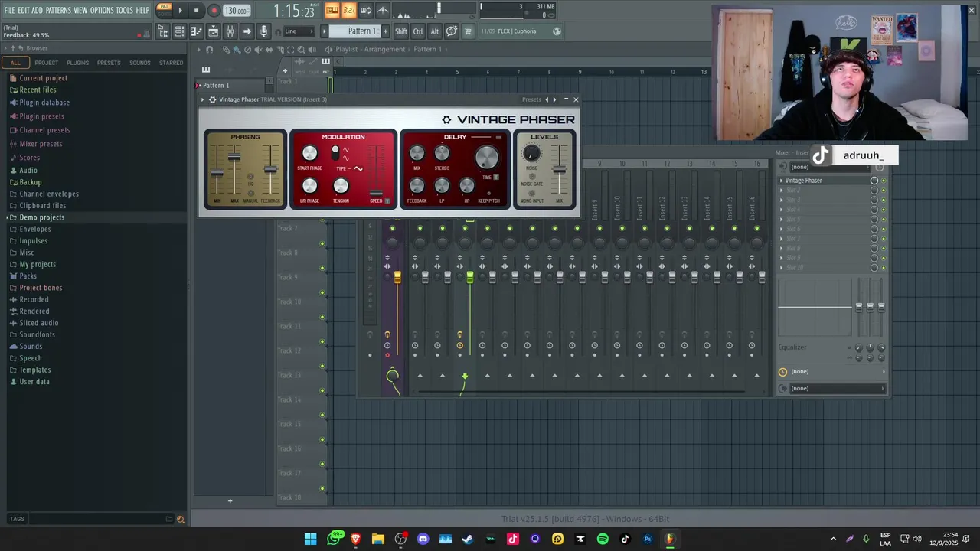Screen dimensions: 980x551
Task: Select the playlist Zoom tool
Action: 301,49
